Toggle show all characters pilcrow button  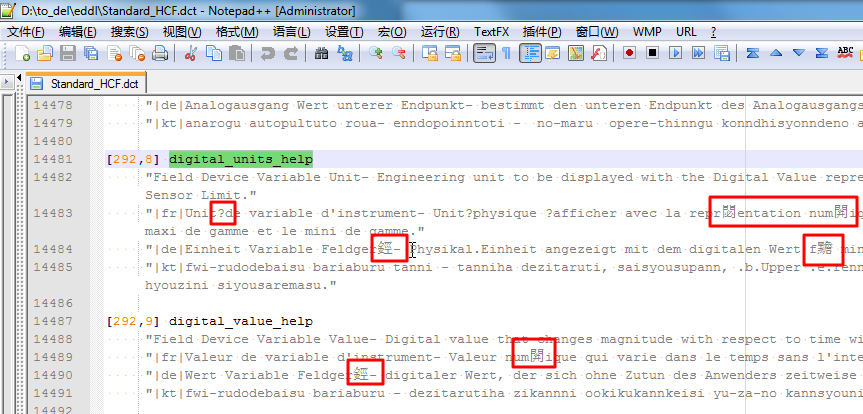coord(506,53)
